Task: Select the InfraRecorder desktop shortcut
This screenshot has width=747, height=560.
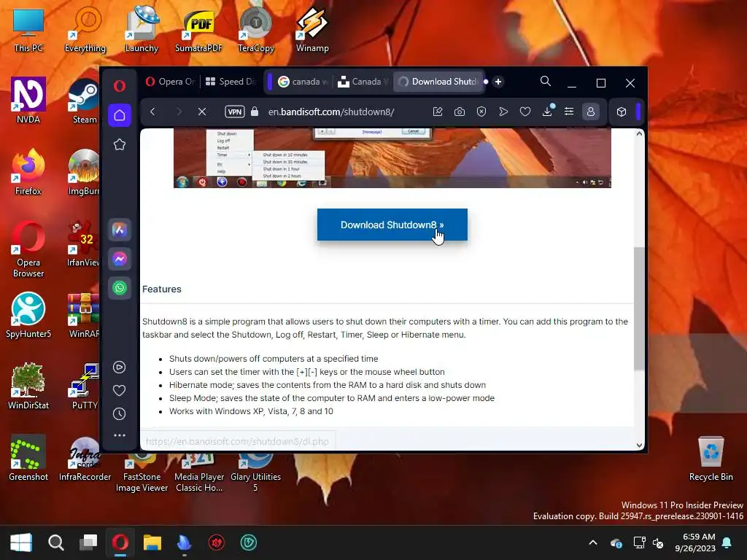Action: [85, 458]
